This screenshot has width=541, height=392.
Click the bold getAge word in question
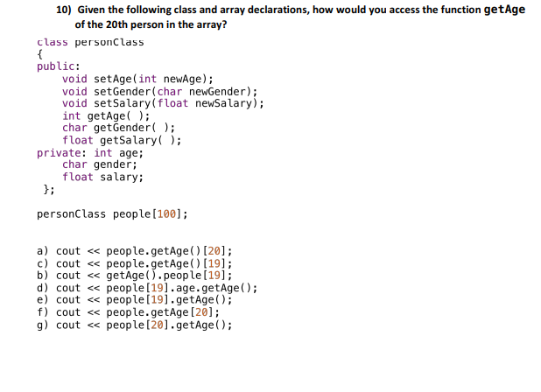504,10
